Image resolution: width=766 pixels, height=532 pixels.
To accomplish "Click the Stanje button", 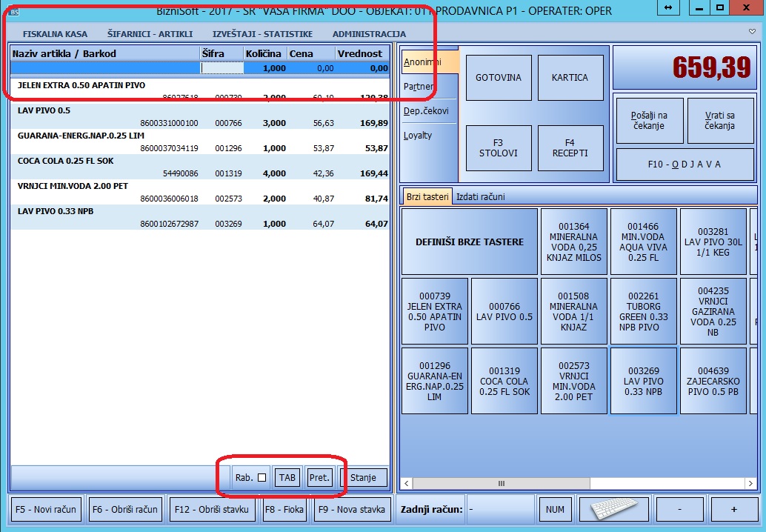I will 363,477.
